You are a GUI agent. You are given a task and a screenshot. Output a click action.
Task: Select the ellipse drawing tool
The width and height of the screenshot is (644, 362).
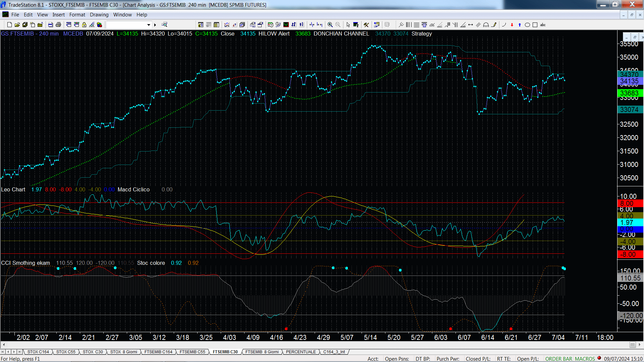pos(527,25)
